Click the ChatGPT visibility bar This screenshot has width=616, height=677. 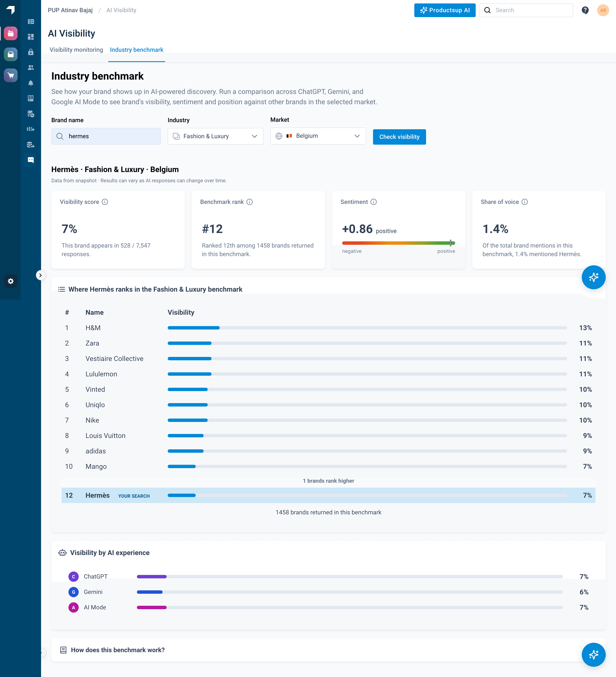[350, 577]
